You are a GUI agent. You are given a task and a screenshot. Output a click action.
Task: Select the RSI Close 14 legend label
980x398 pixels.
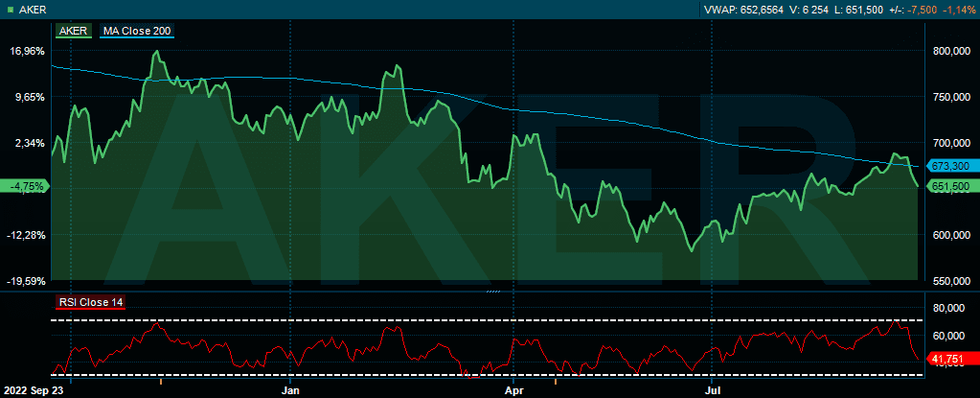coord(91,302)
